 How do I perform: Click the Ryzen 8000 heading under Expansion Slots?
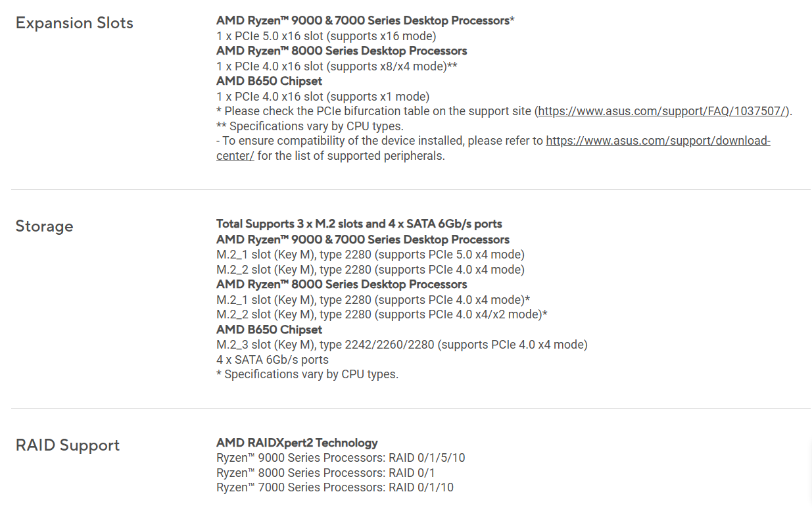click(x=342, y=51)
